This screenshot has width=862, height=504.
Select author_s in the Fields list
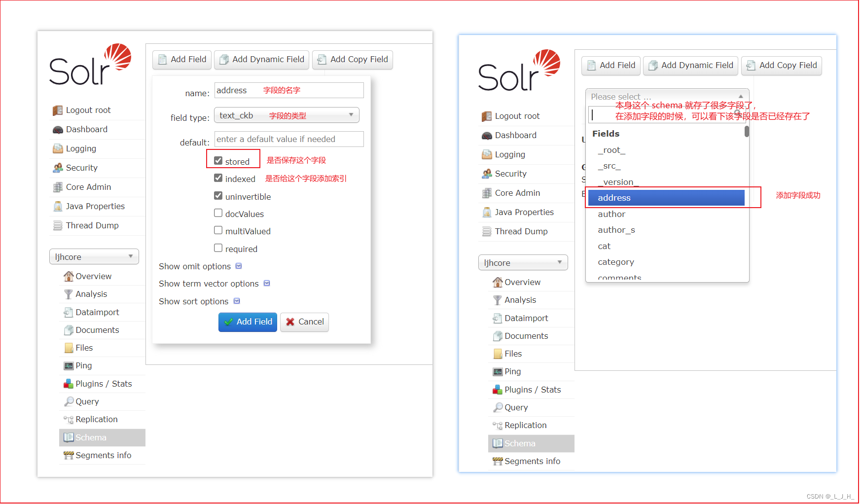[x=666, y=230]
